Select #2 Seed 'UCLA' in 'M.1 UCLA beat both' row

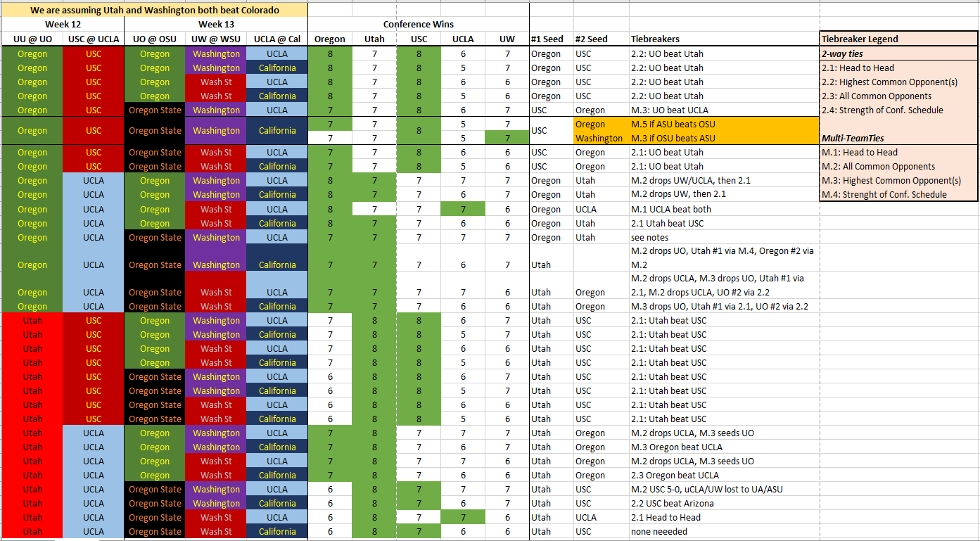point(602,209)
